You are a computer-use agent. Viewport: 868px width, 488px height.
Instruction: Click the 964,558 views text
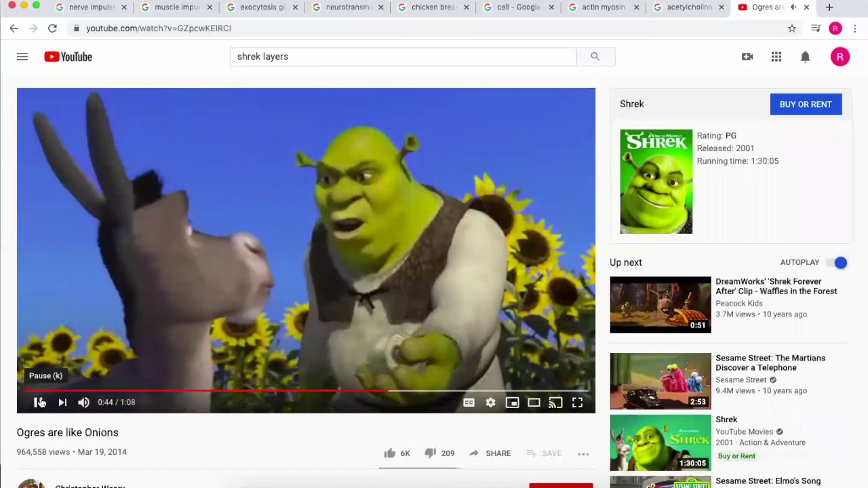point(43,452)
